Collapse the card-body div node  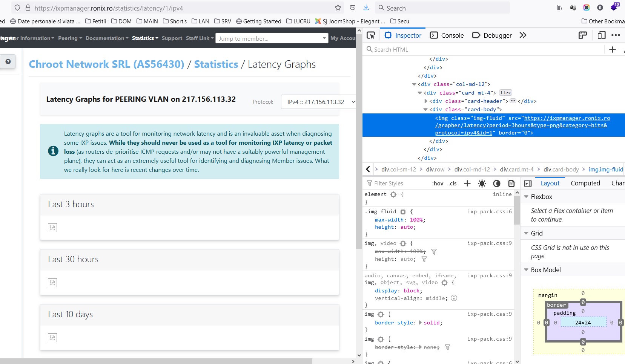coord(426,110)
